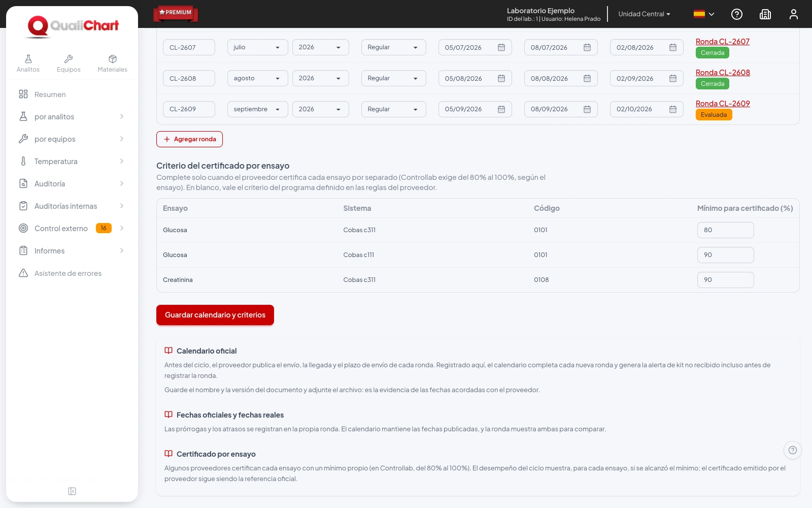Expand the Auditoría menu
Screen dimensions: 812x508
click(72, 184)
